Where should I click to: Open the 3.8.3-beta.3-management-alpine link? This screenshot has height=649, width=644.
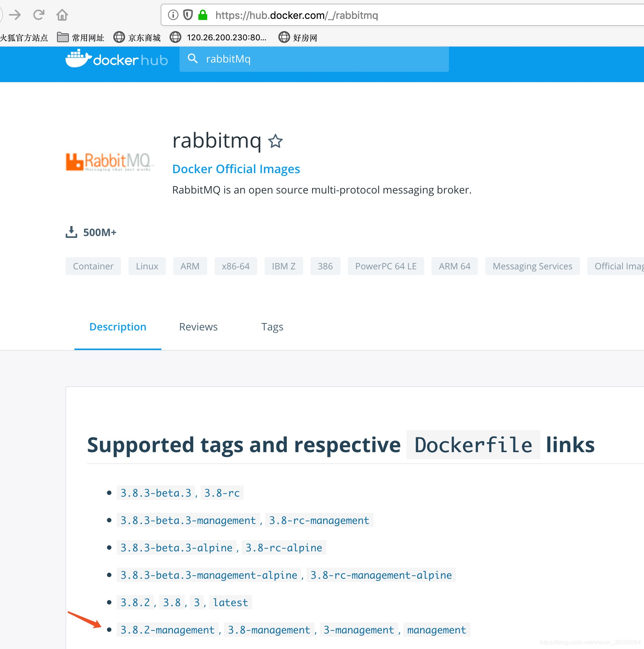coord(209,575)
